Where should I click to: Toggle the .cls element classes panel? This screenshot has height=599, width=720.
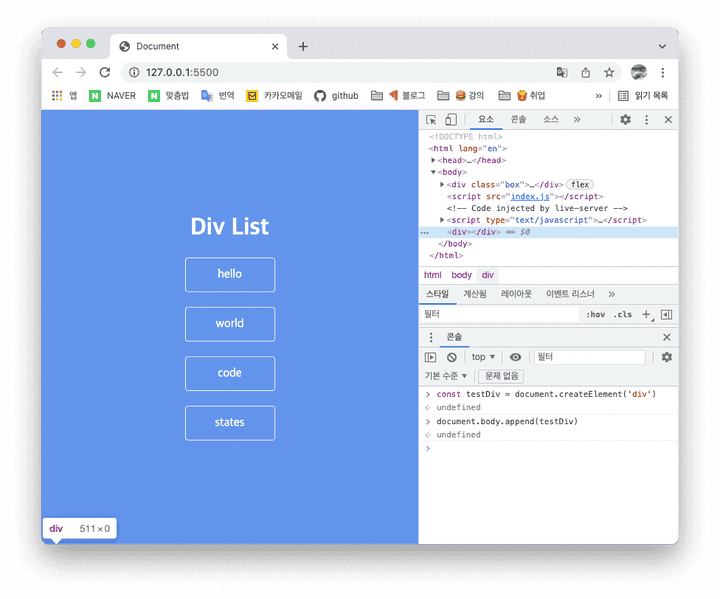point(623,314)
